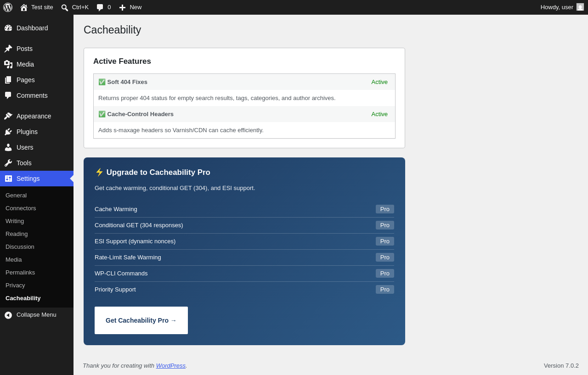Click Active status for Soft 404 Fixes

point(379,82)
